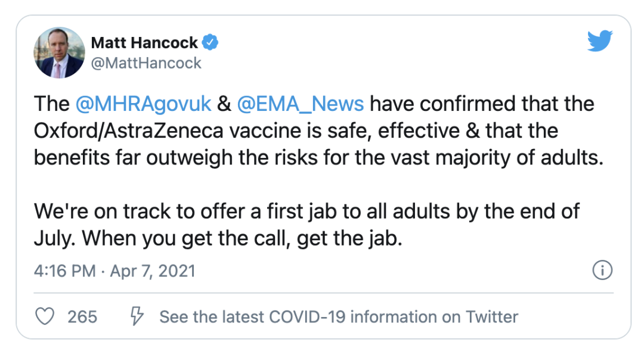Visit the @MattHancock handle
644x354 pixels.
[146, 63]
